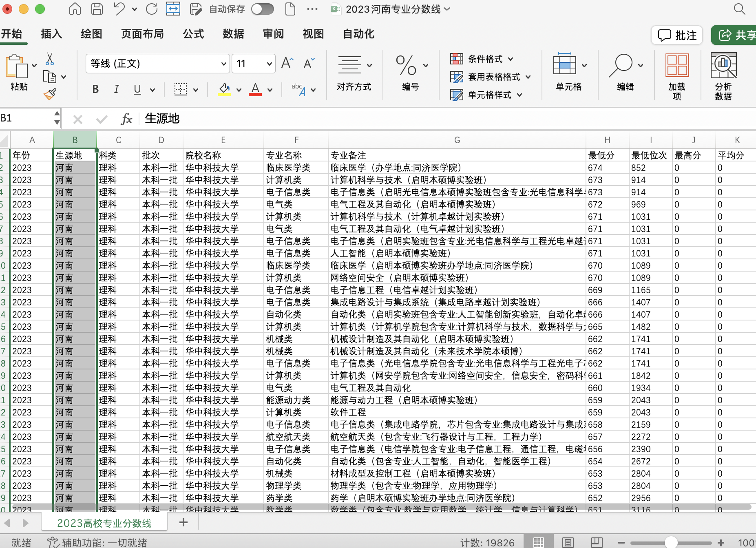Viewport: 756px width, 548px height.
Task: Open the Analyze Data tool
Action: pyautogui.click(x=723, y=76)
